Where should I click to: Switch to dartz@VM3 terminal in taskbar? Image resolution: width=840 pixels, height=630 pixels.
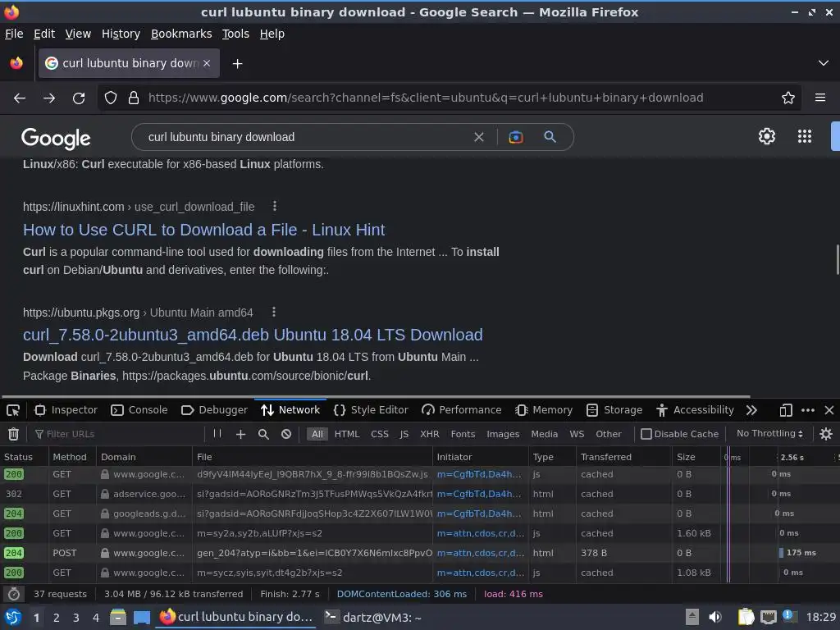click(x=373, y=617)
